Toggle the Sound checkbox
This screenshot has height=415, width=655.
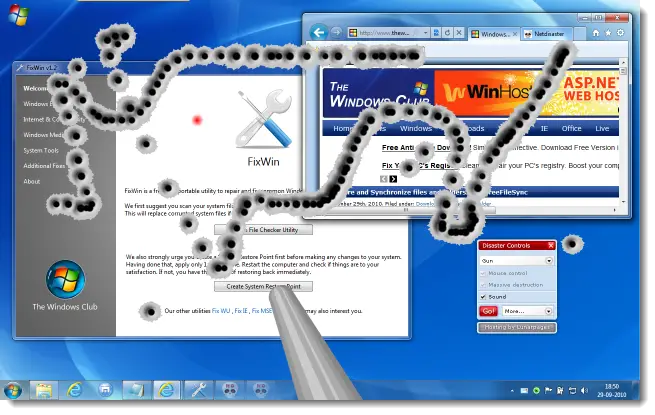pos(483,297)
